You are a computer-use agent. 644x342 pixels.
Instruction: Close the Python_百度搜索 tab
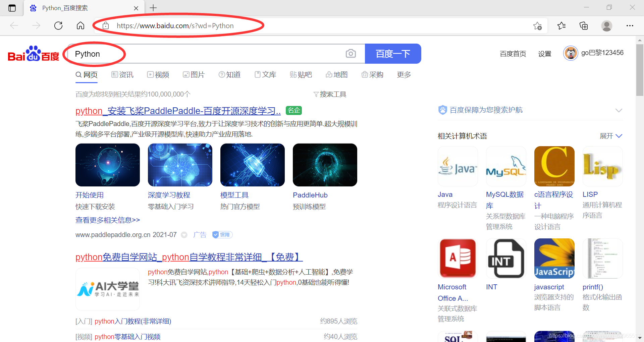pos(136,8)
